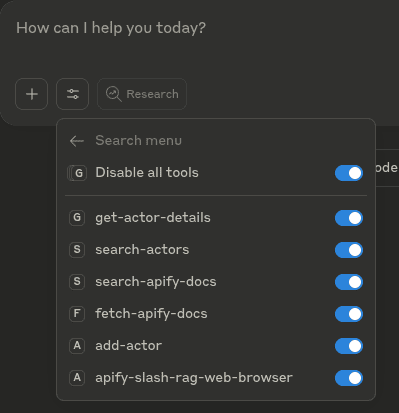Select the add-actor label

tap(128, 346)
